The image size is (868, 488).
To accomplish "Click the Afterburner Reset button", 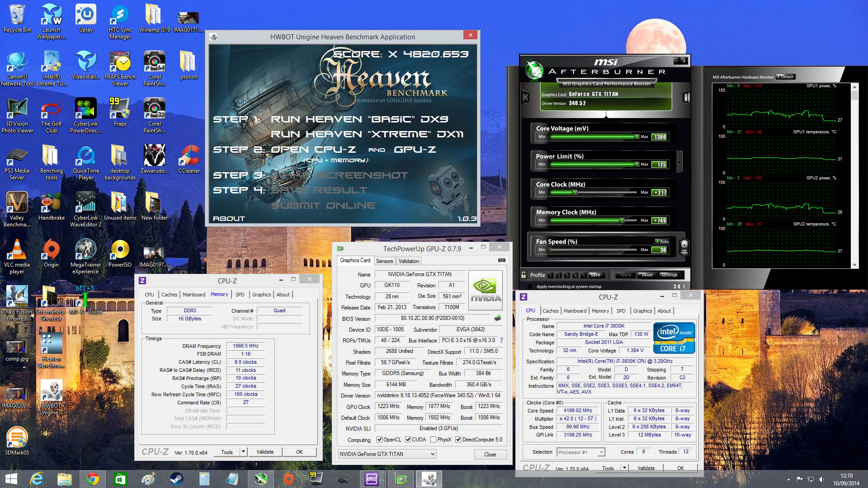I will (x=647, y=275).
